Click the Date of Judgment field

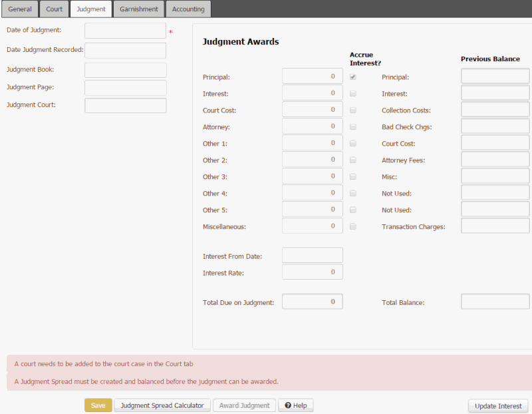(125, 30)
